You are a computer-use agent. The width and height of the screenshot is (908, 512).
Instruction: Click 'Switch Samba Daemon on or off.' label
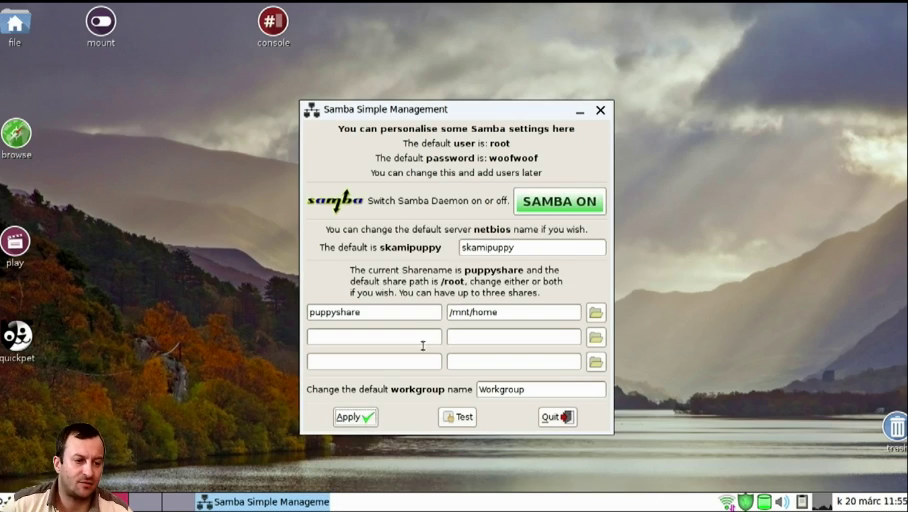point(438,201)
